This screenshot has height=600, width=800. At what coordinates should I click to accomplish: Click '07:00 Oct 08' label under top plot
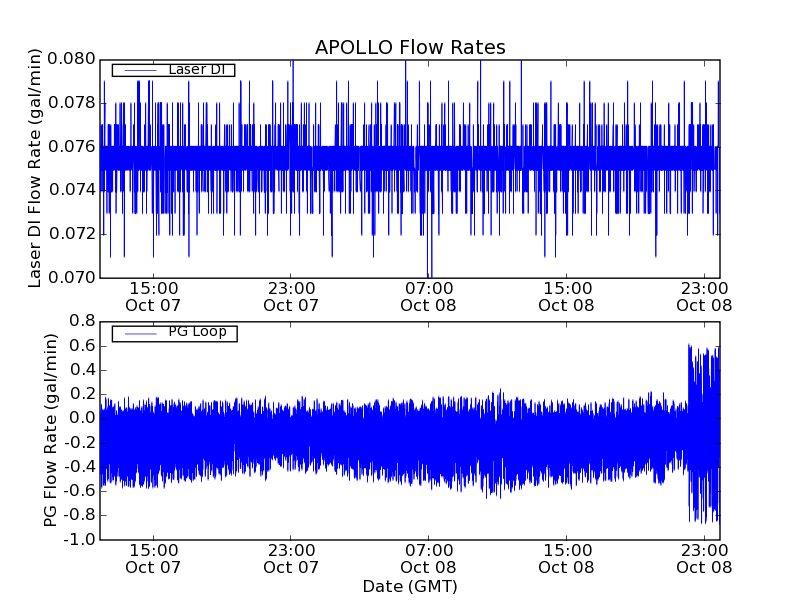[x=429, y=297]
